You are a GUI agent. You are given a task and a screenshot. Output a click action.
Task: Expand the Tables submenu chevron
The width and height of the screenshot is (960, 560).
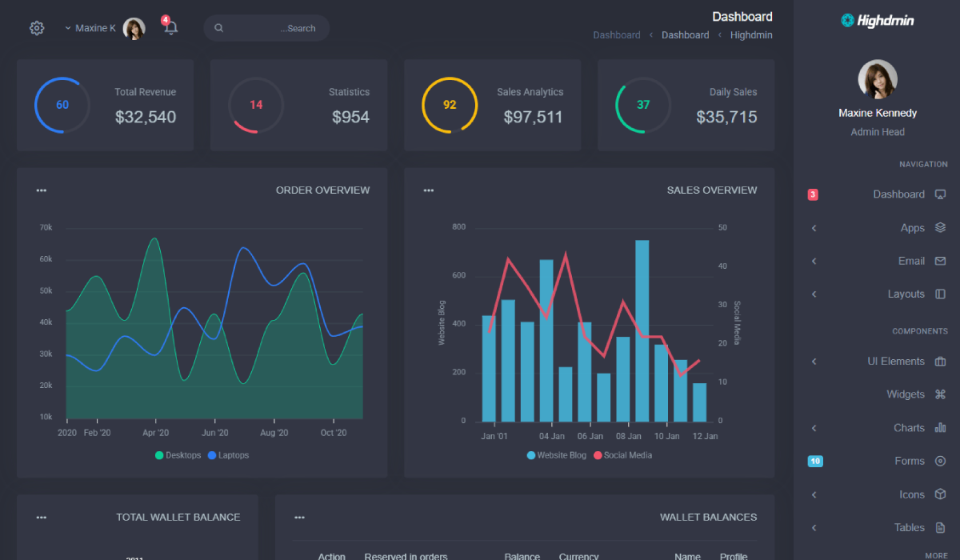point(814,528)
